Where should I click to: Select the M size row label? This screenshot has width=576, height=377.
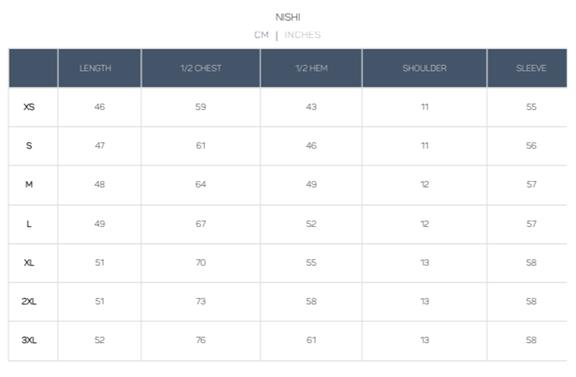[x=29, y=184]
